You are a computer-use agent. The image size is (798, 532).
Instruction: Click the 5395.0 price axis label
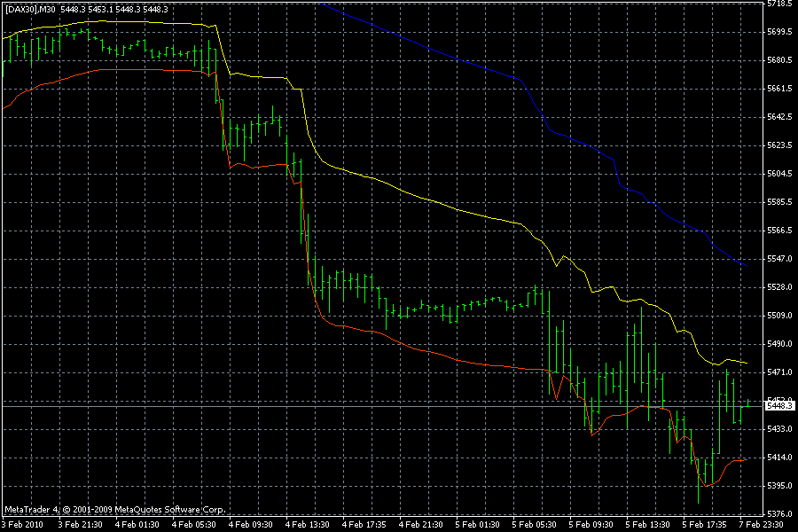tap(779, 486)
